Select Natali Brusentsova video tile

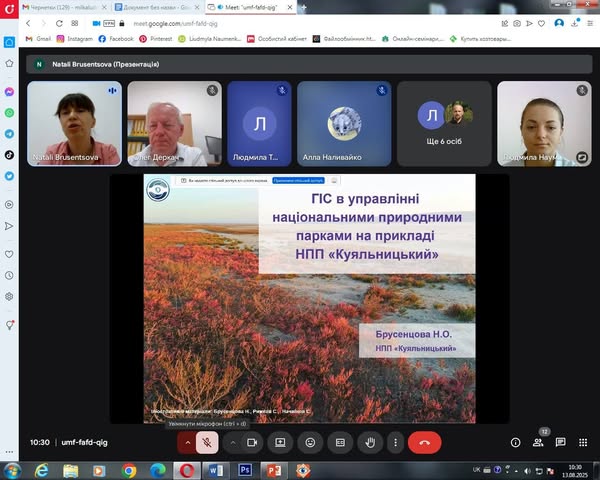pyautogui.click(x=75, y=124)
